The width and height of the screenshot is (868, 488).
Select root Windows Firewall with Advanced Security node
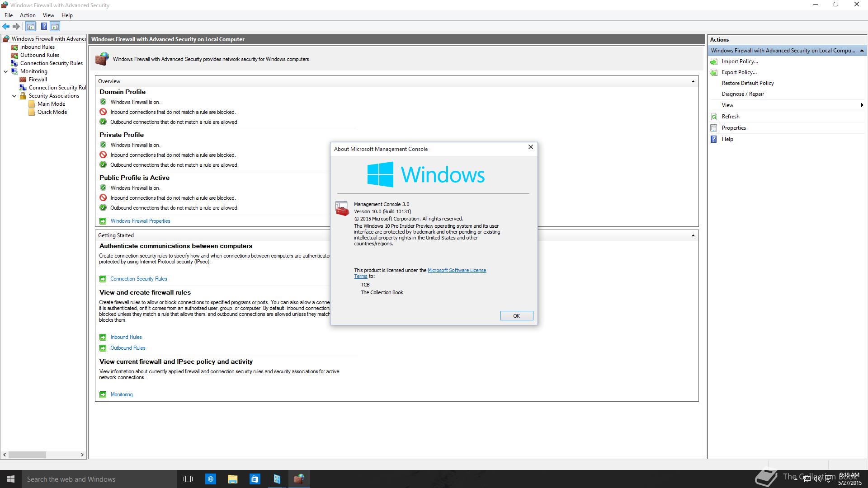49,39
